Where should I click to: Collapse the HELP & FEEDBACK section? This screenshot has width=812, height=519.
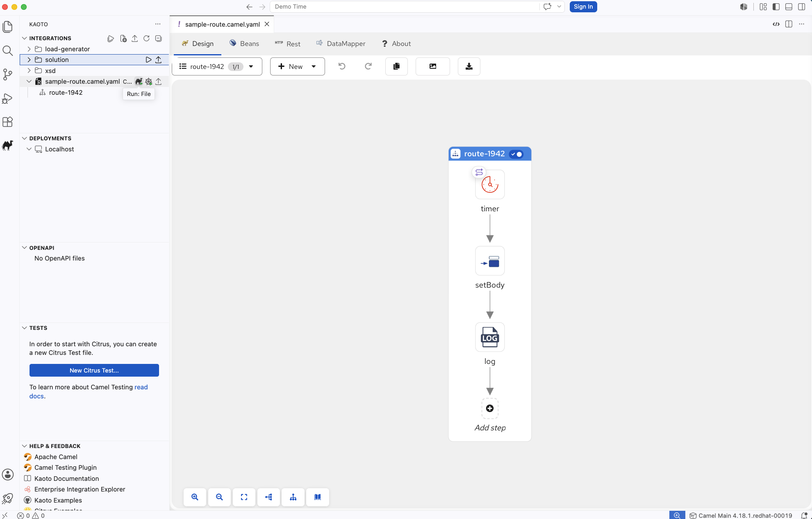point(25,446)
